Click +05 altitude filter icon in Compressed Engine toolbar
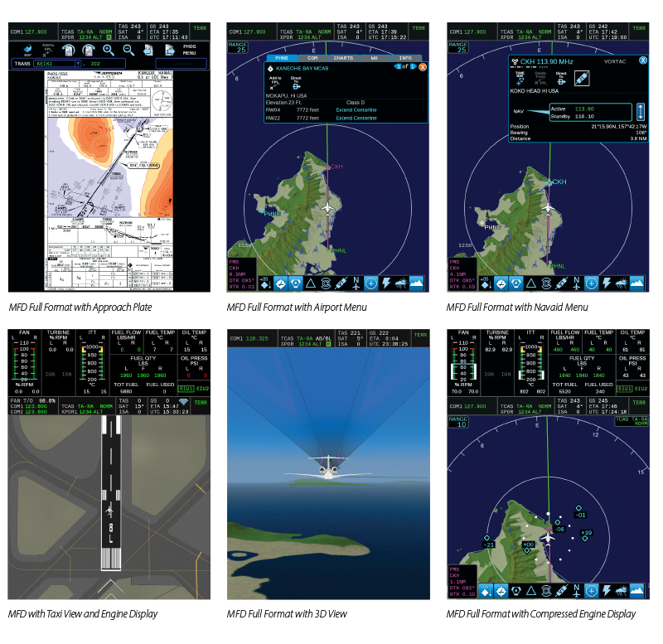This screenshot has width=663, height=644. (486, 590)
